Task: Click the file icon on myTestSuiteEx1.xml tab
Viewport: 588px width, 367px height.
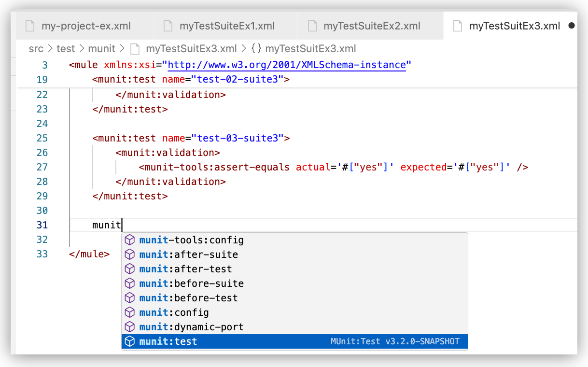Action: pos(168,26)
